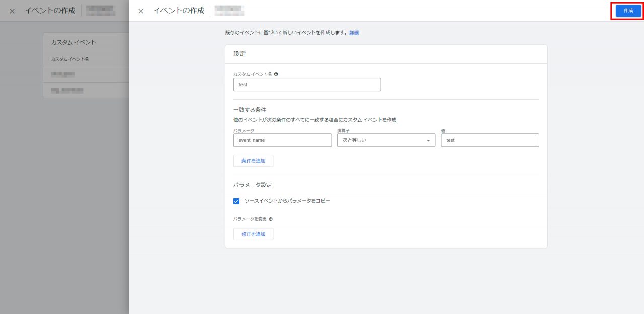
Task: Click the パラメータ設定 heading
Action: 253,185
